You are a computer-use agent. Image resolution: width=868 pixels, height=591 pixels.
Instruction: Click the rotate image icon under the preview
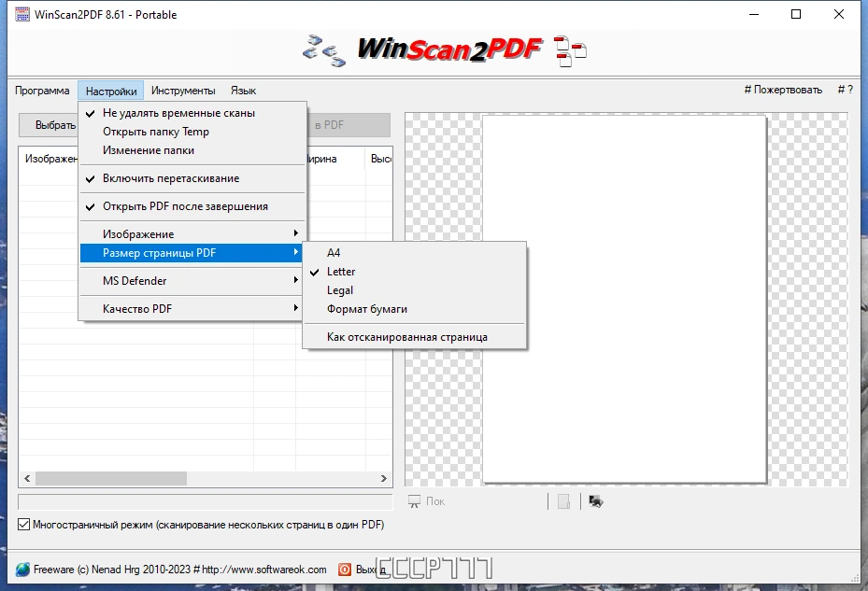596,501
